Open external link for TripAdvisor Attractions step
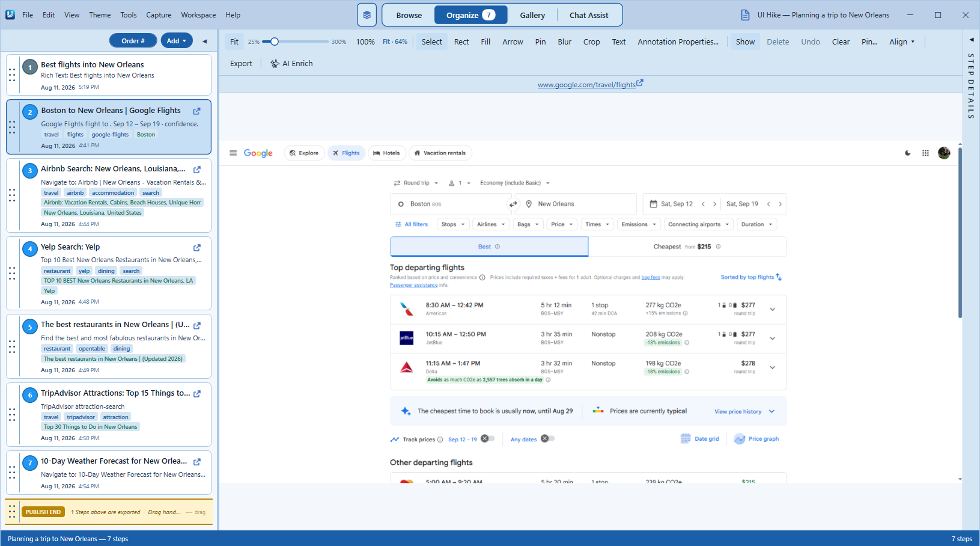 tap(196, 394)
